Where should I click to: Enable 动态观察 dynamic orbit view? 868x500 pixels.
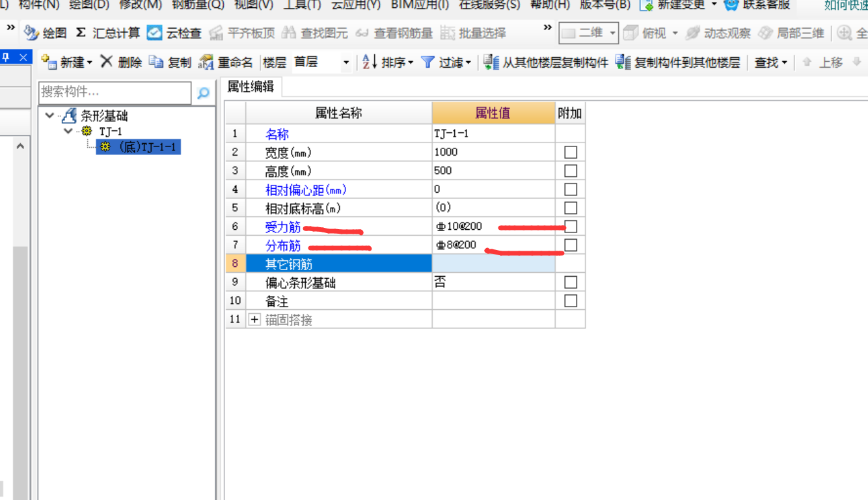pyautogui.click(x=718, y=33)
